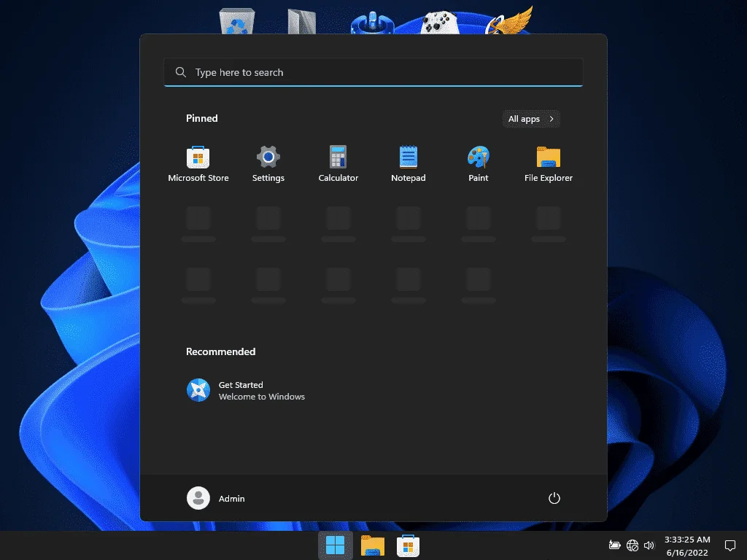Click the power button icon

[x=554, y=498]
